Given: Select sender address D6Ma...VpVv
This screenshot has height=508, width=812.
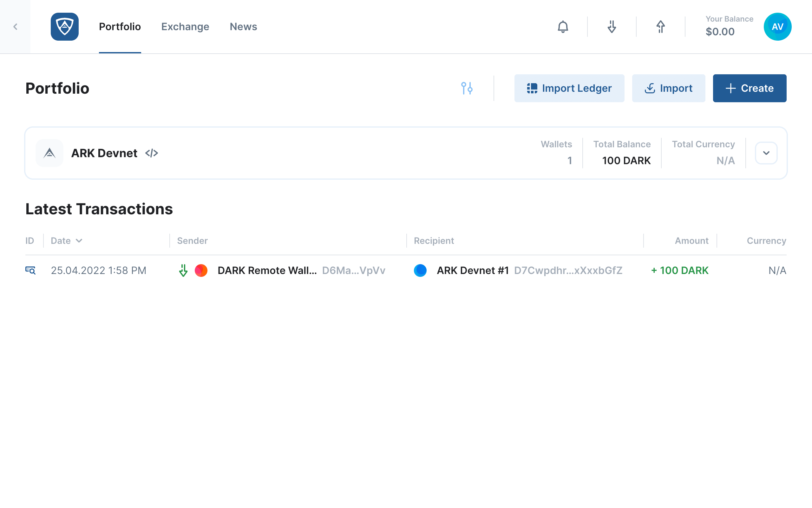Looking at the screenshot, I should (354, 270).
